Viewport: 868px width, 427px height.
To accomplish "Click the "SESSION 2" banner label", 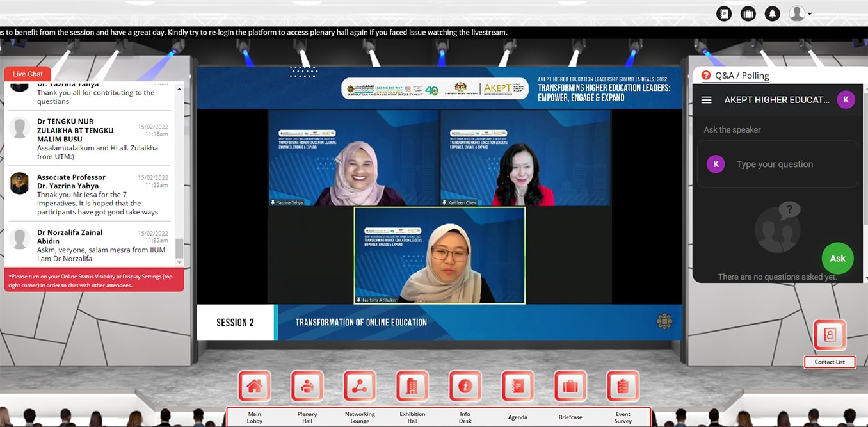I will pos(235,323).
